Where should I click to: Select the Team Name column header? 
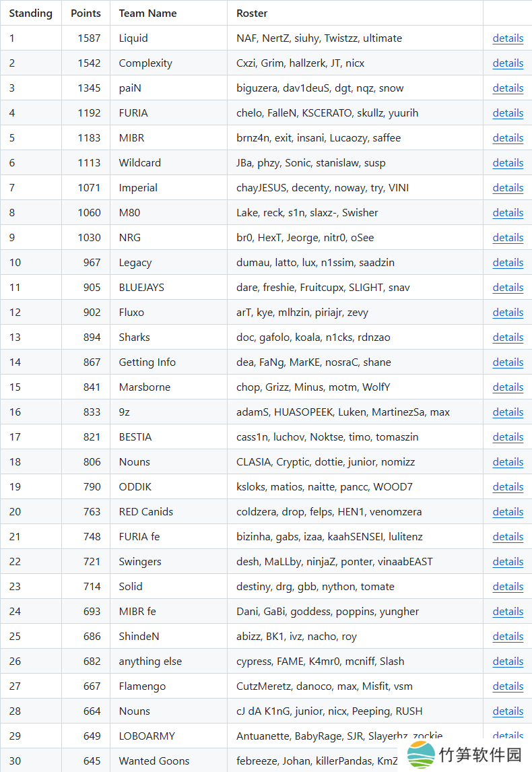(147, 13)
